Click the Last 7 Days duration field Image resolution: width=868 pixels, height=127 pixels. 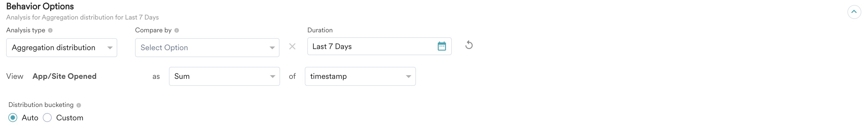pos(380,46)
